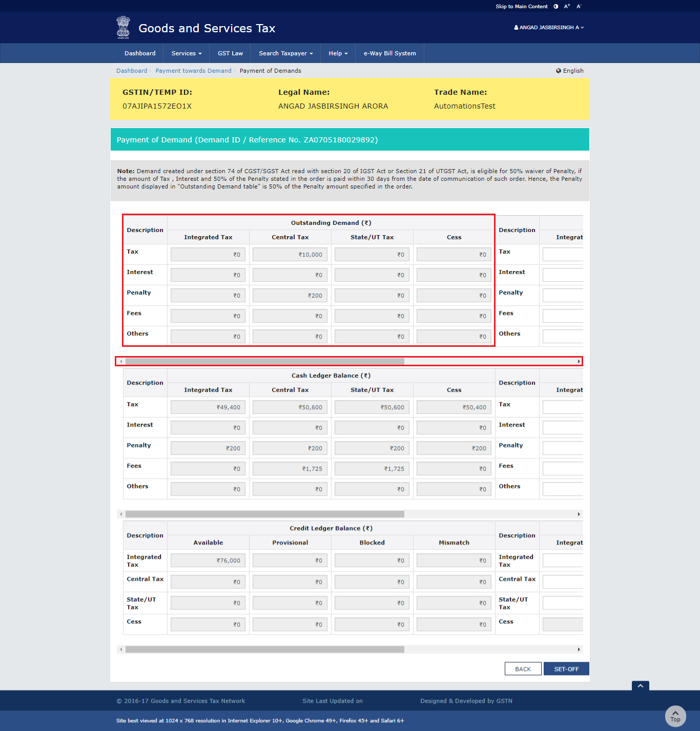Click the footer collapse chevron tab
Image resolution: width=700 pixels, height=731 pixels.
coord(640,685)
